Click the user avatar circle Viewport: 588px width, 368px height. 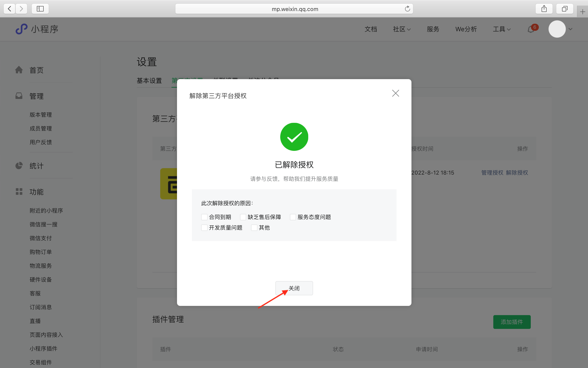click(x=557, y=29)
